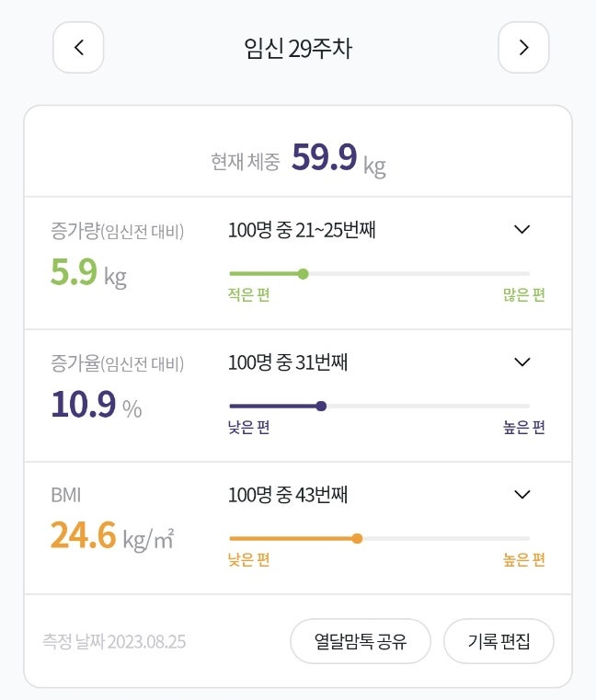
Task: Expand the 증가량 weight gain details
Action: coord(521,229)
